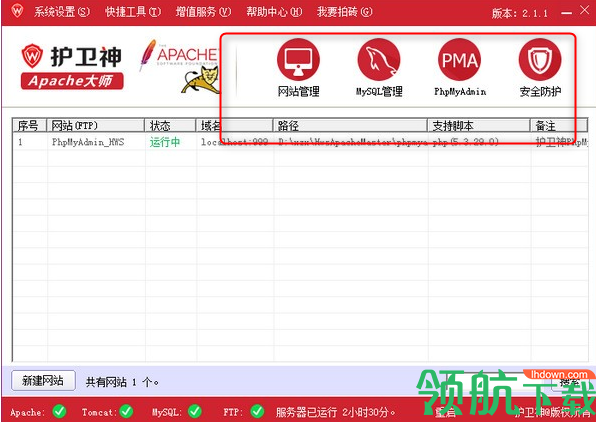Click the FTP green check status icon
This screenshot has width=596, height=422.
pyautogui.click(x=257, y=411)
